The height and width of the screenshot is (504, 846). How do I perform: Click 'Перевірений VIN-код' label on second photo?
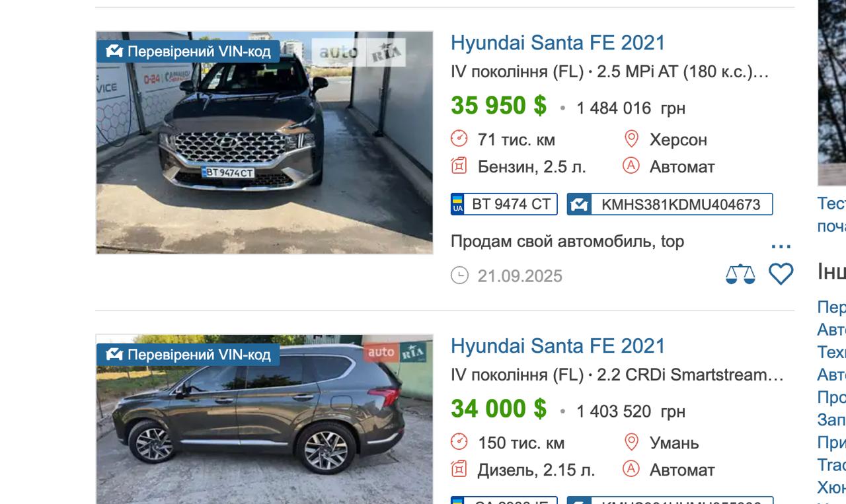tap(188, 355)
